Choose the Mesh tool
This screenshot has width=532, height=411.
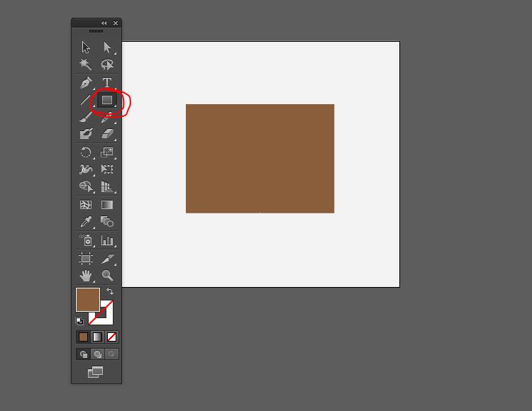tap(86, 205)
